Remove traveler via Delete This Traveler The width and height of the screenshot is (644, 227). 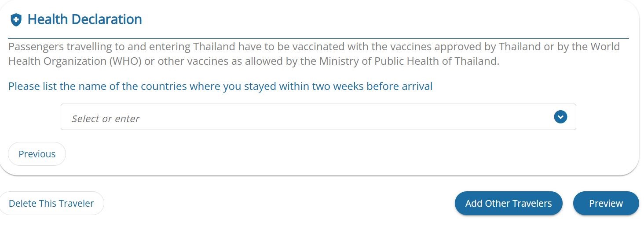[51, 203]
